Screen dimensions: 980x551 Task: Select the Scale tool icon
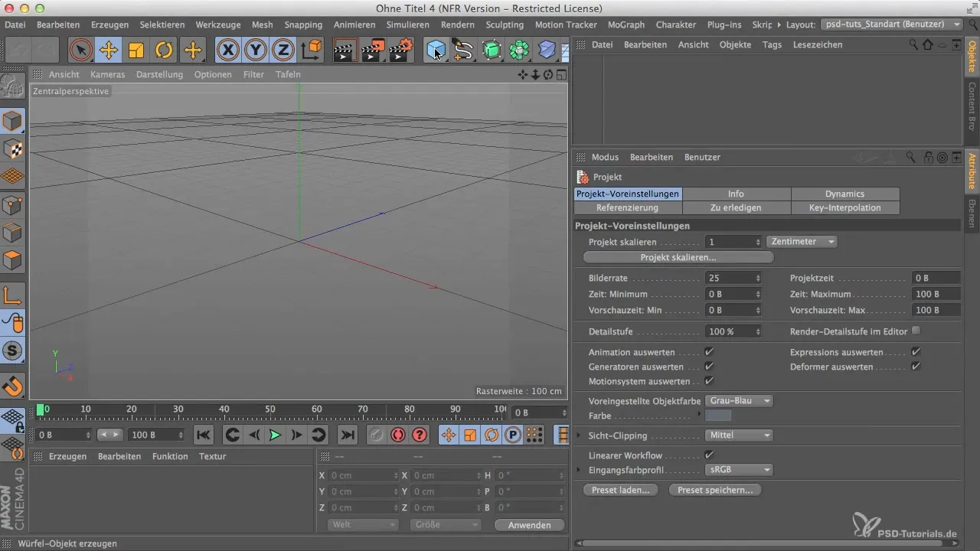[x=136, y=51]
